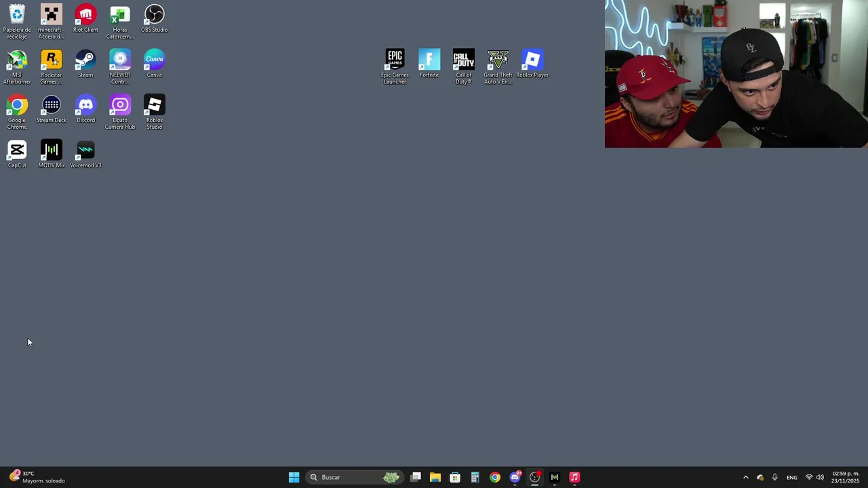868x488 pixels.
Task: Select the NEEWER Control icon
Action: tap(120, 67)
